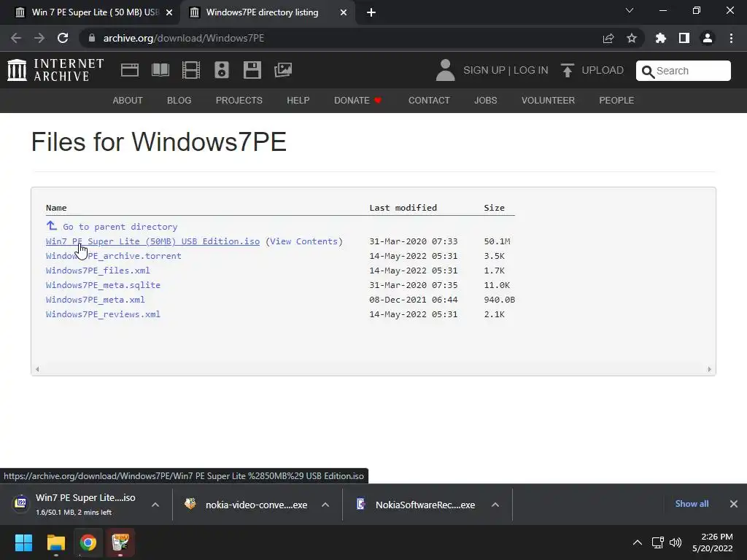Open the PROJECTS menu item
The image size is (747, 560).
(239, 101)
